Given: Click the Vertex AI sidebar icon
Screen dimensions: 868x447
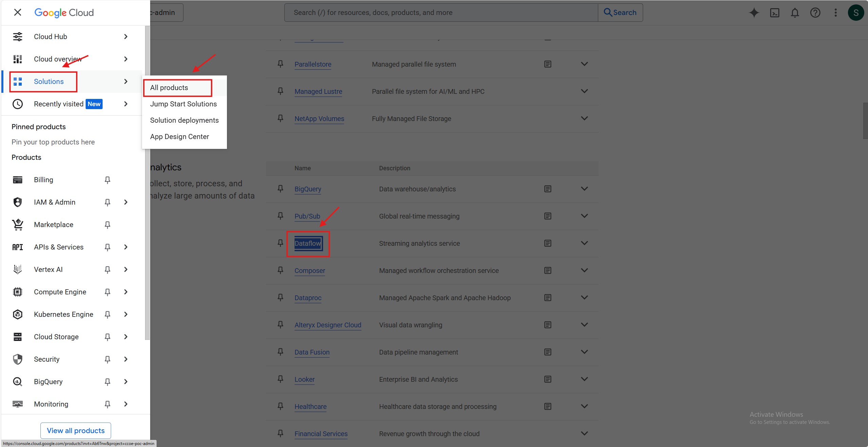Looking at the screenshot, I should [18, 270].
